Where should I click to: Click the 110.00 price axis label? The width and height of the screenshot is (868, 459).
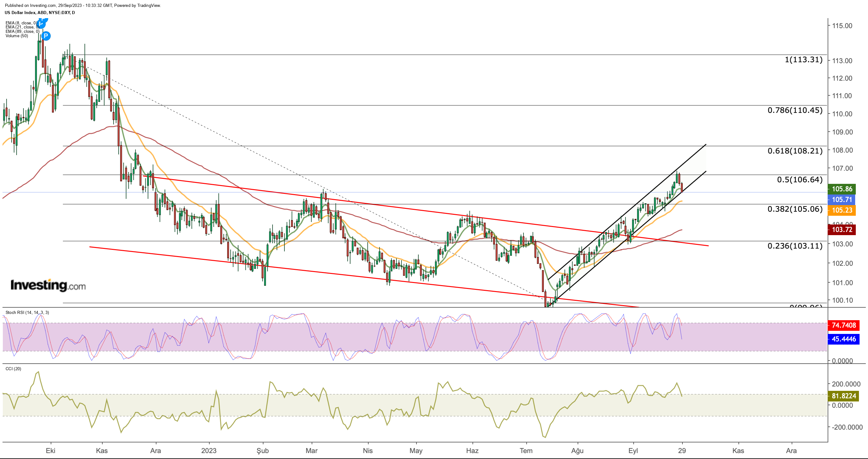coord(842,114)
